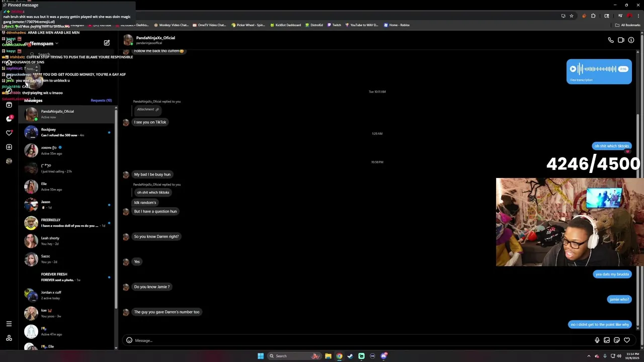Open Messages icon with notification badge
This screenshot has width=644, height=362.
click(x=9, y=119)
